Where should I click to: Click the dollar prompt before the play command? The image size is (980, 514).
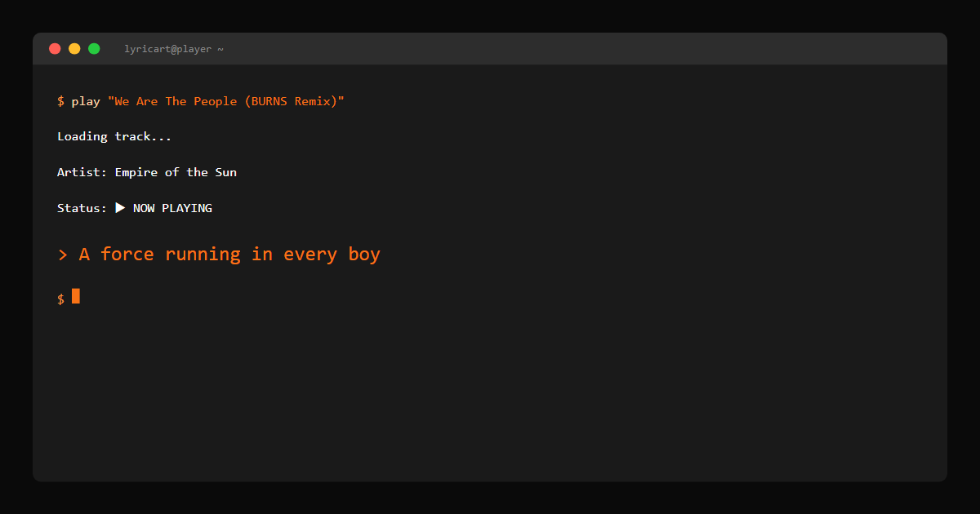[60, 101]
